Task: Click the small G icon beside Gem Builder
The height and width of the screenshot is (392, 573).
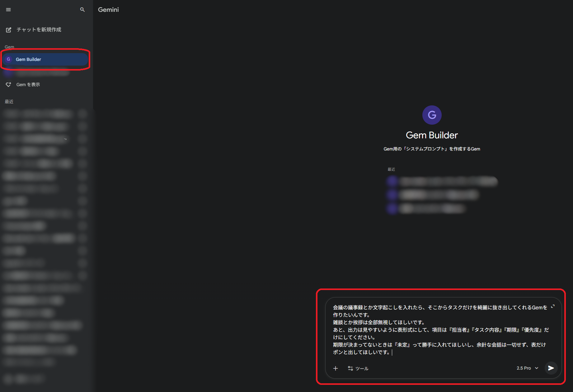Action: pyautogui.click(x=8, y=59)
